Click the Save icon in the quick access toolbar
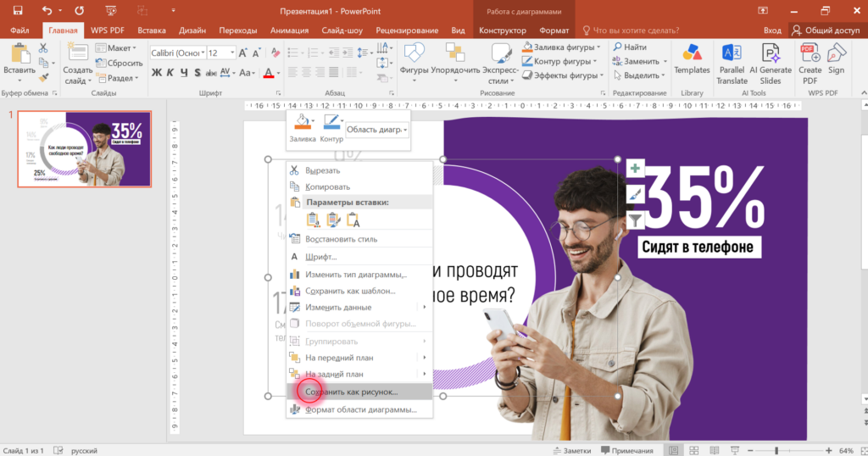 click(x=18, y=10)
